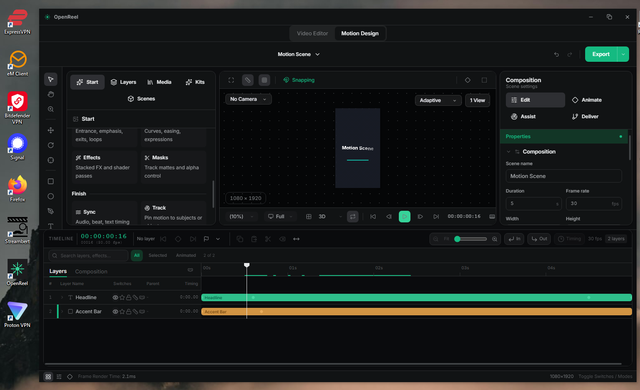Open the Export options arrow
640x390 pixels.
coord(623,54)
